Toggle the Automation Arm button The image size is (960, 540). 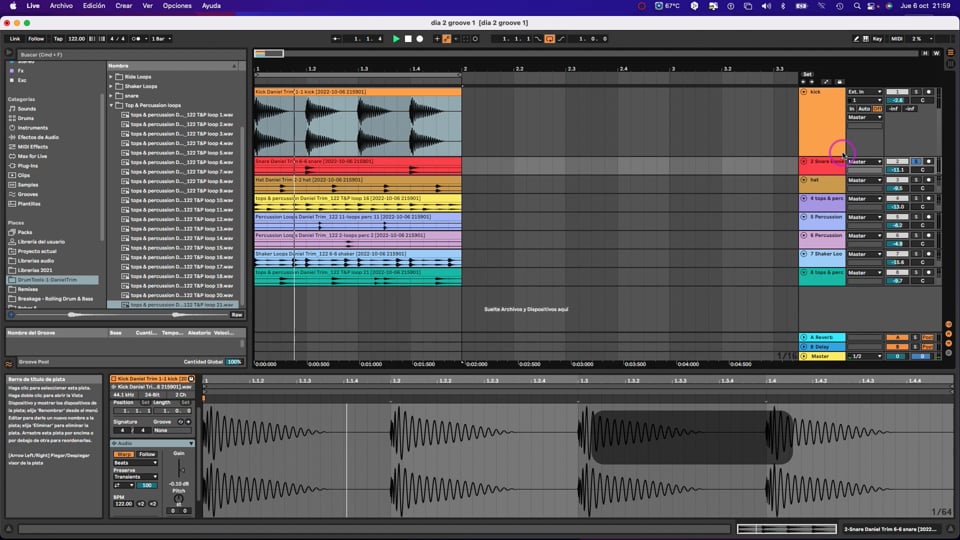click(x=447, y=39)
